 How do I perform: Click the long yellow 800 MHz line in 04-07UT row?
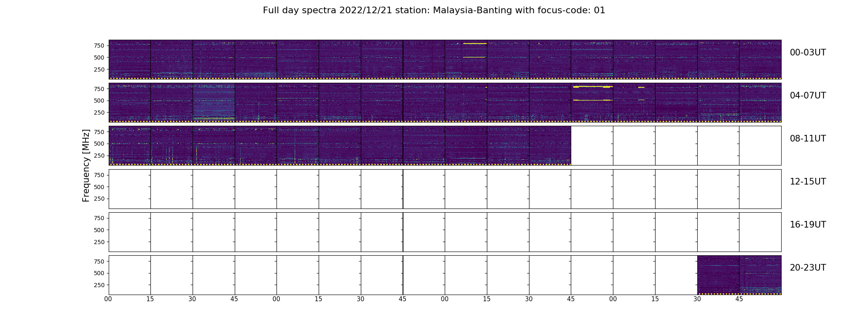593,86
